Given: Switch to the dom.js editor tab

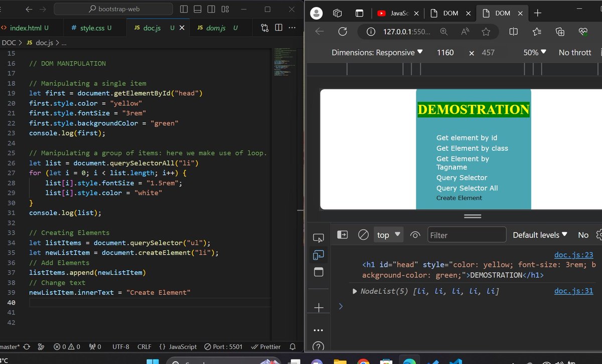Looking at the screenshot, I should (217, 28).
